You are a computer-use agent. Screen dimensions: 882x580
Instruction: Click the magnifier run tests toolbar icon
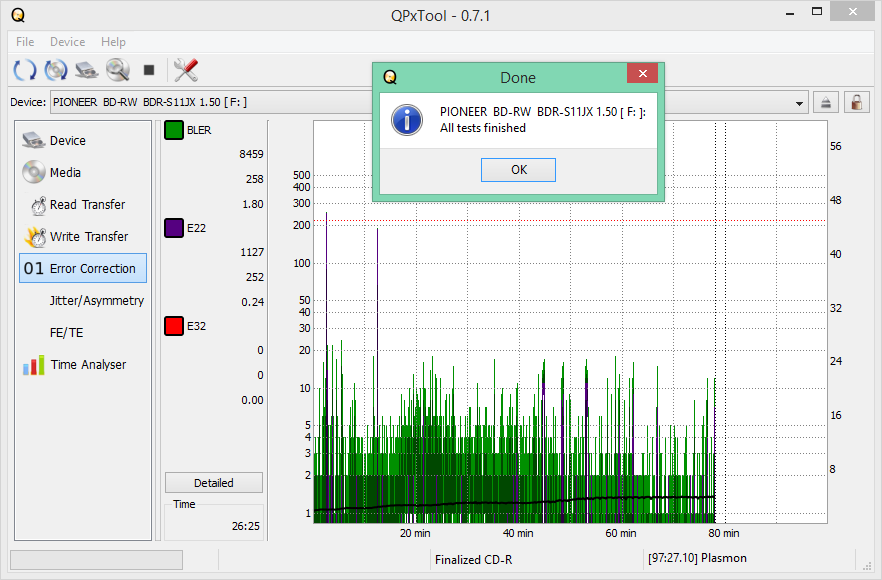[118, 70]
